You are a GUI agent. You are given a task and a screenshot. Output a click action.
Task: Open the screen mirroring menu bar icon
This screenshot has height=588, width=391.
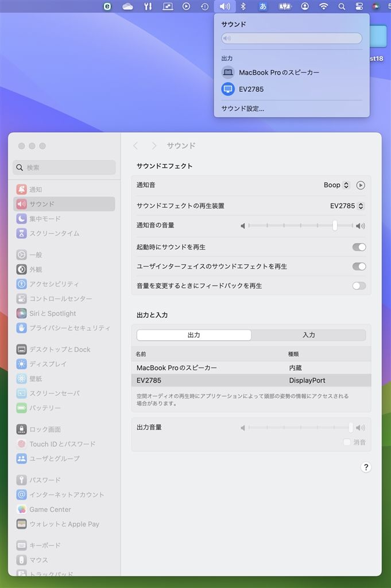(x=168, y=6)
